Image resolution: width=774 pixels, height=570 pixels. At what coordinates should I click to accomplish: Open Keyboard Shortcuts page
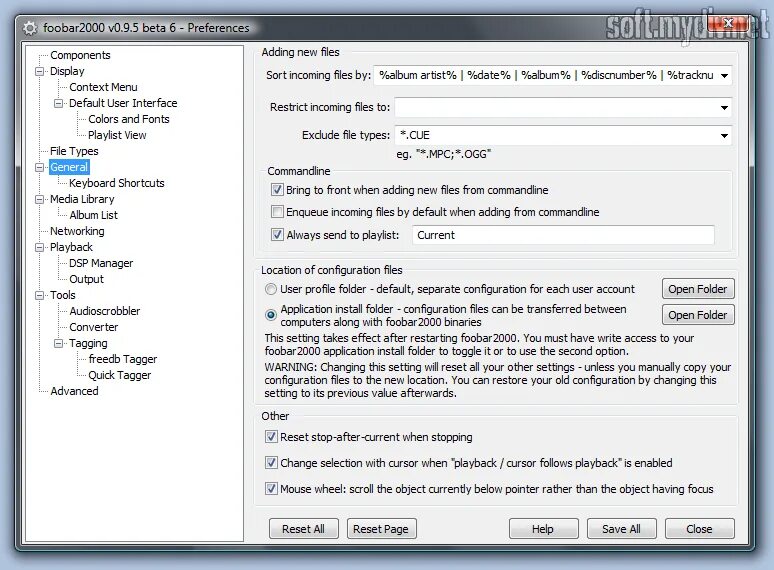pyautogui.click(x=116, y=183)
